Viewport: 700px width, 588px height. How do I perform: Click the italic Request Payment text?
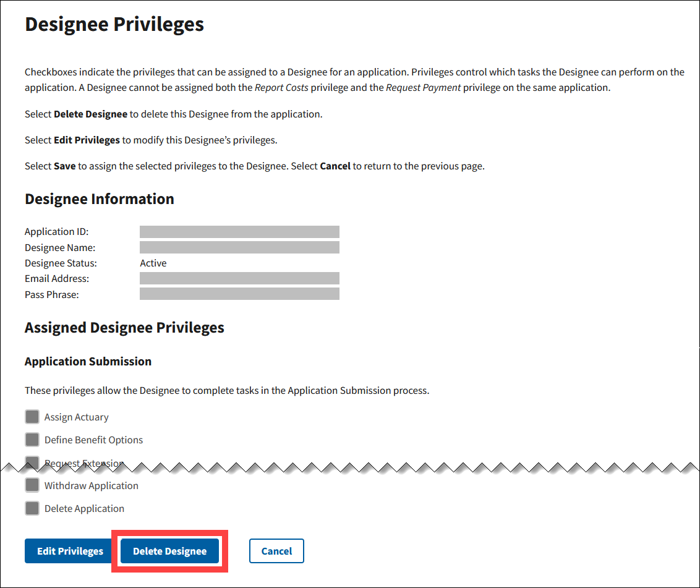tap(423, 88)
